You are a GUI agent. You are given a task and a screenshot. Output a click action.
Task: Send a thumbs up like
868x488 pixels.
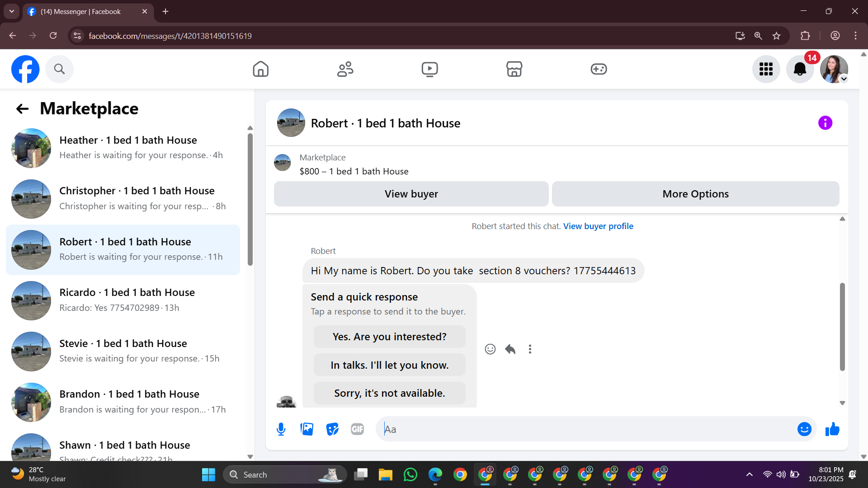[832, 429]
